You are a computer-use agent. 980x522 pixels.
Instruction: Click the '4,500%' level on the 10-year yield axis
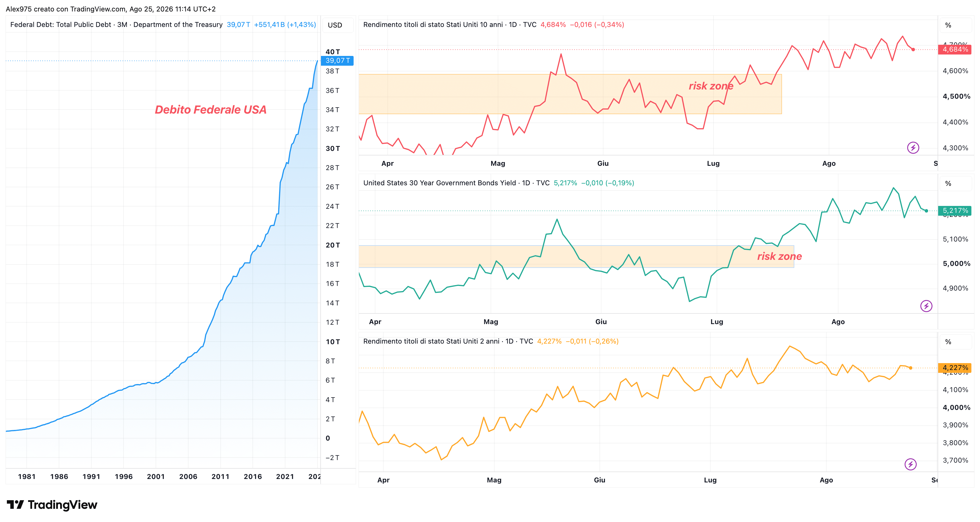(957, 96)
